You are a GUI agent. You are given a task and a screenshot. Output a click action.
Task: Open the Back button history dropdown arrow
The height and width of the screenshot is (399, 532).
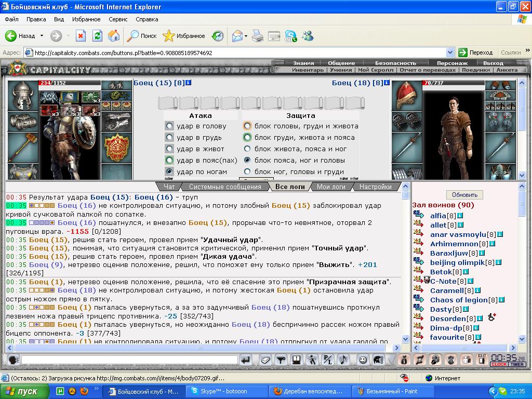click(42, 36)
